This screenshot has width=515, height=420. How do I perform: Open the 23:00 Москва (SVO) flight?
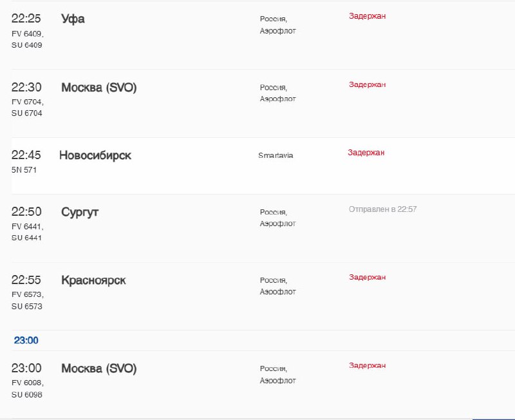point(98,368)
